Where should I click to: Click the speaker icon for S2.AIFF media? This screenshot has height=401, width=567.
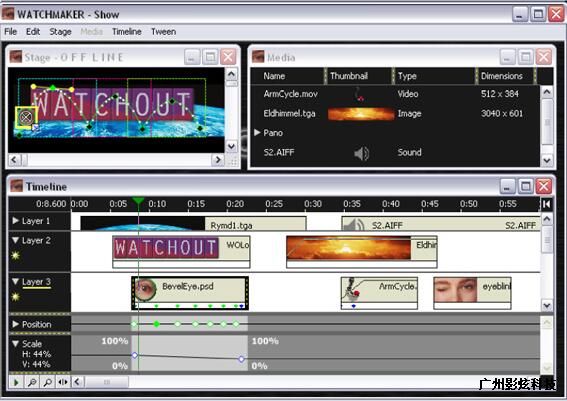point(361,153)
